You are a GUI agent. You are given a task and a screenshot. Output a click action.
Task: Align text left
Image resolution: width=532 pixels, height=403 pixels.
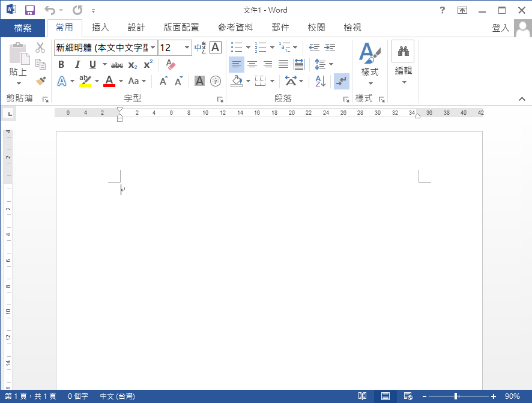(237, 64)
